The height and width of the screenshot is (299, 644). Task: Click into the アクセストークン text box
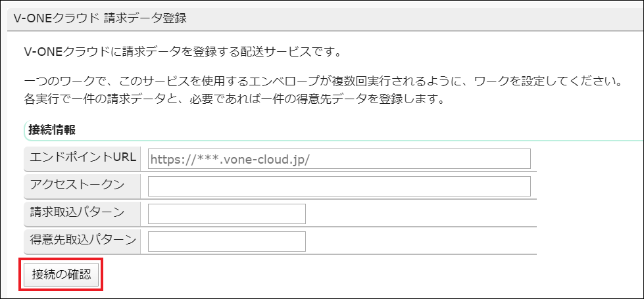[339, 187]
